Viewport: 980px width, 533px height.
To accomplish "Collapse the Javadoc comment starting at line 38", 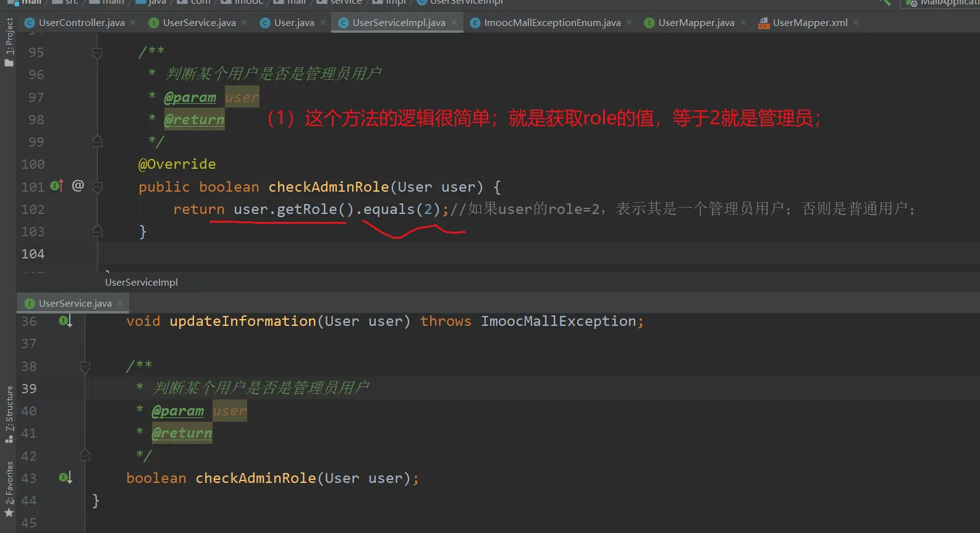I will point(85,367).
